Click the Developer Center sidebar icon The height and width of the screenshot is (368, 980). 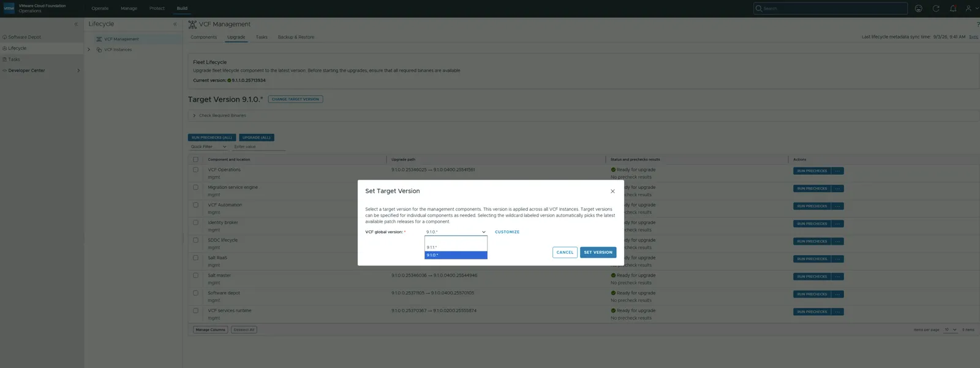pos(5,71)
